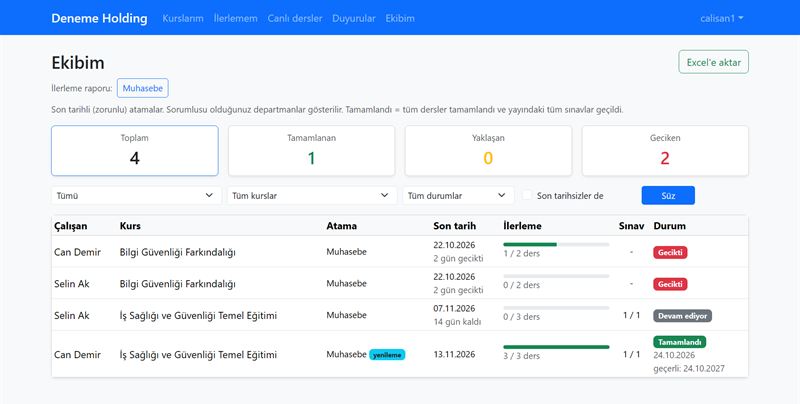Open İlerlemem navigation item
Viewport: 800px width, 404px height.
(235, 18)
